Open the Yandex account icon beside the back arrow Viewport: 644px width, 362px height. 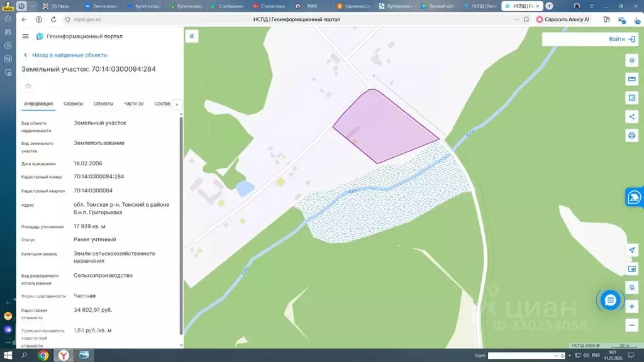(x=38, y=19)
